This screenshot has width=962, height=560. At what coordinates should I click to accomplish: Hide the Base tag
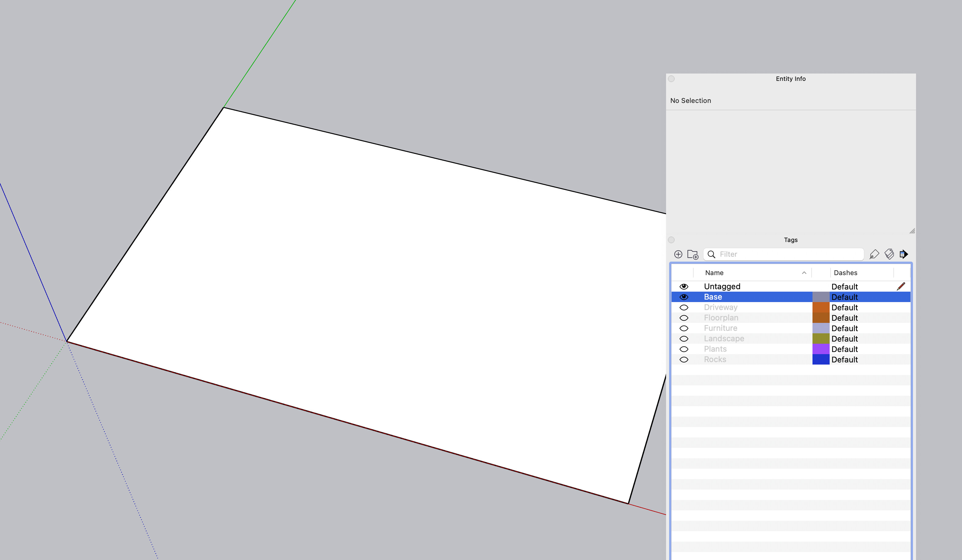684,297
